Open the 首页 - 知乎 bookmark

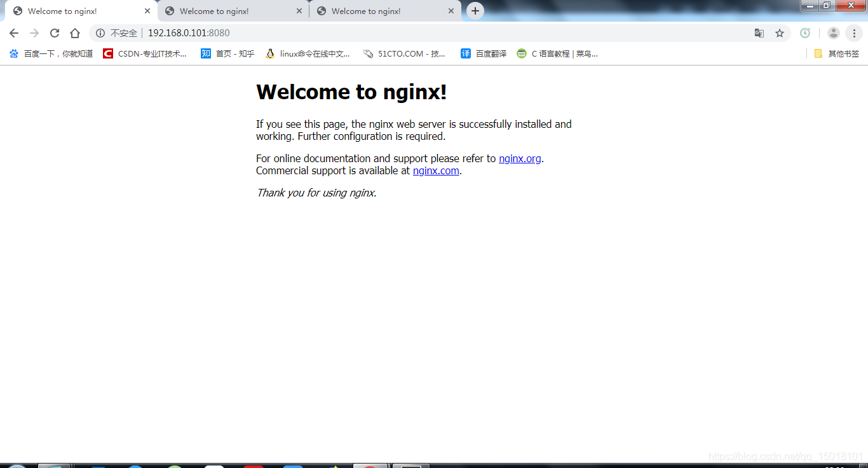tap(227, 54)
